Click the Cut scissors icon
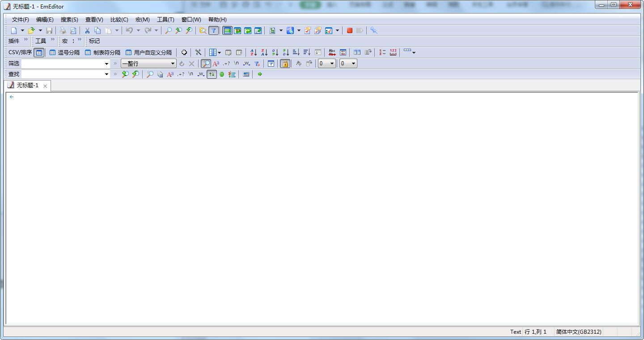 point(87,30)
